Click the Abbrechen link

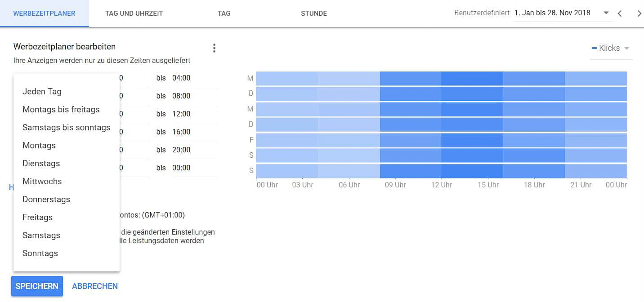[x=95, y=286]
